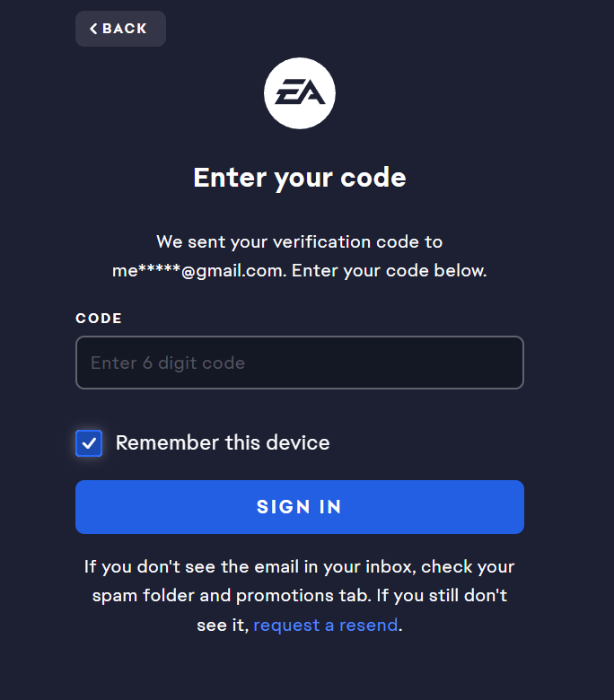
Task: Click the masked me*****@gmail.com address
Action: pos(198,270)
